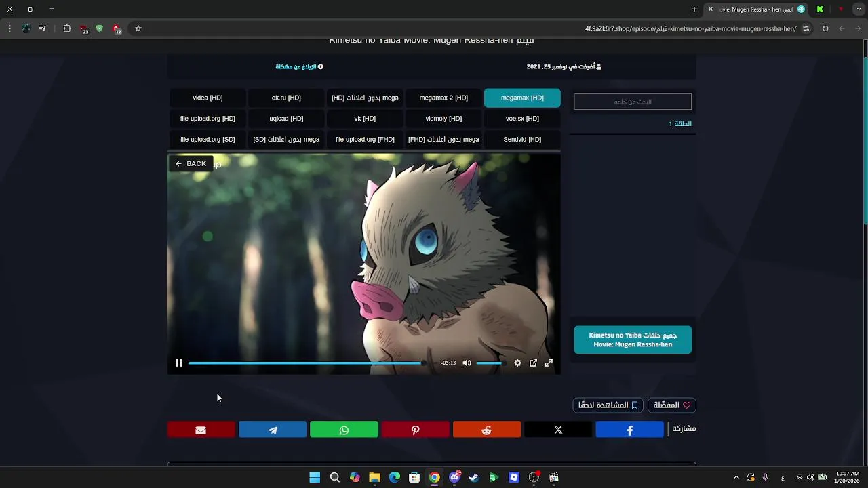Image resolution: width=868 pixels, height=488 pixels.
Task: Share on X (Twitter)
Action: (x=558, y=430)
